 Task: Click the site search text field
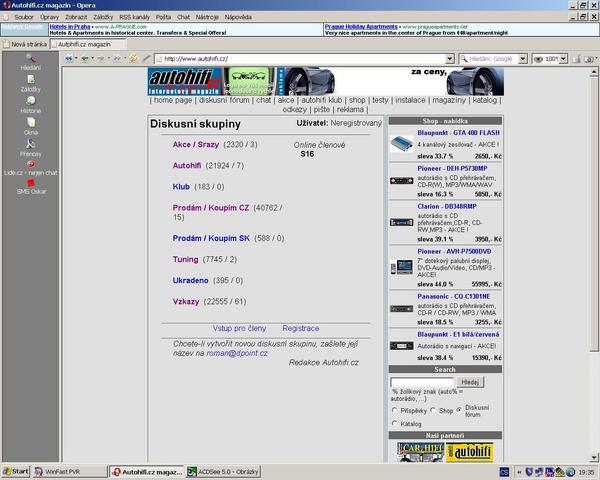pyautogui.click(x=422, y=382)
